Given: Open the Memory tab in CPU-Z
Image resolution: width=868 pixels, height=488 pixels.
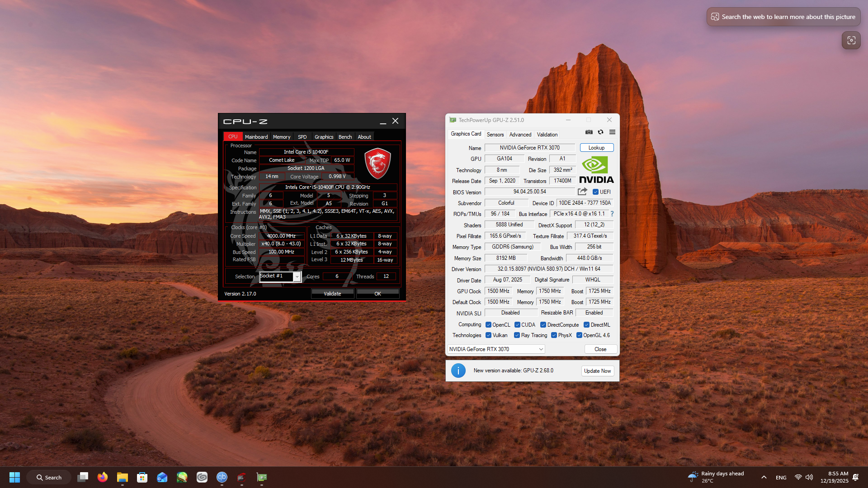Looking at the screenshot, I should click(282, 137).
